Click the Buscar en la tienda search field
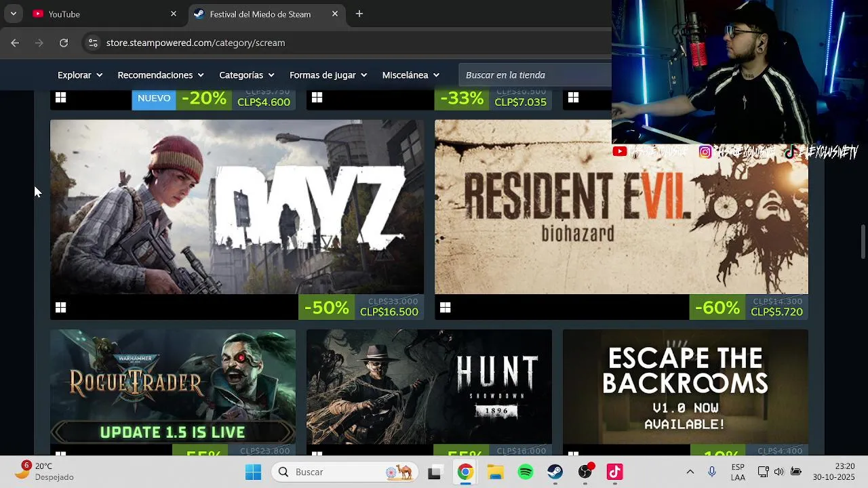 coord(536,75)
